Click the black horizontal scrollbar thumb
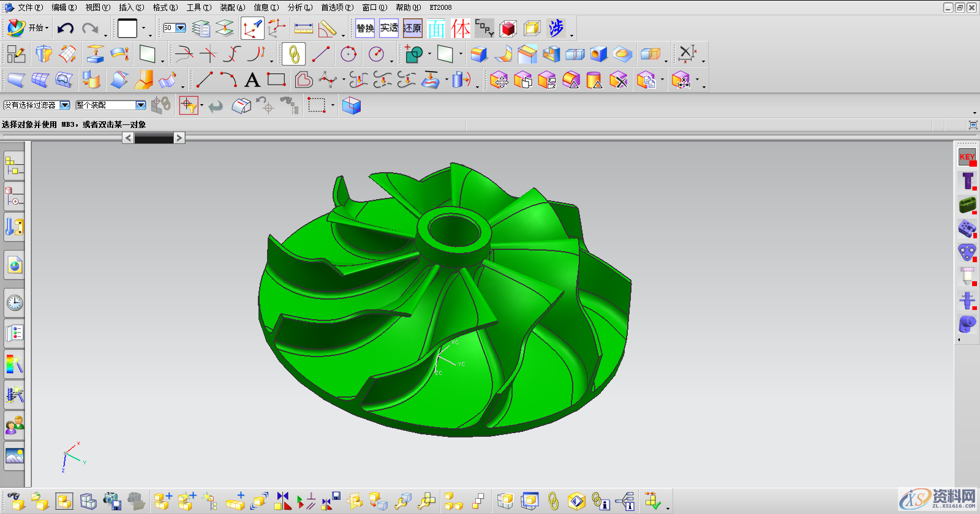This screenshot has width=980, height=514. coord(154,138)
